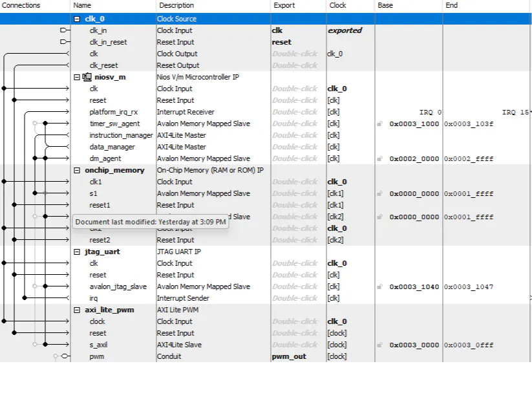The height and width of the screenshot is (399, 532).
Task: Click 'AXI Lite PWM' description
Action: (x=178, y=310)
